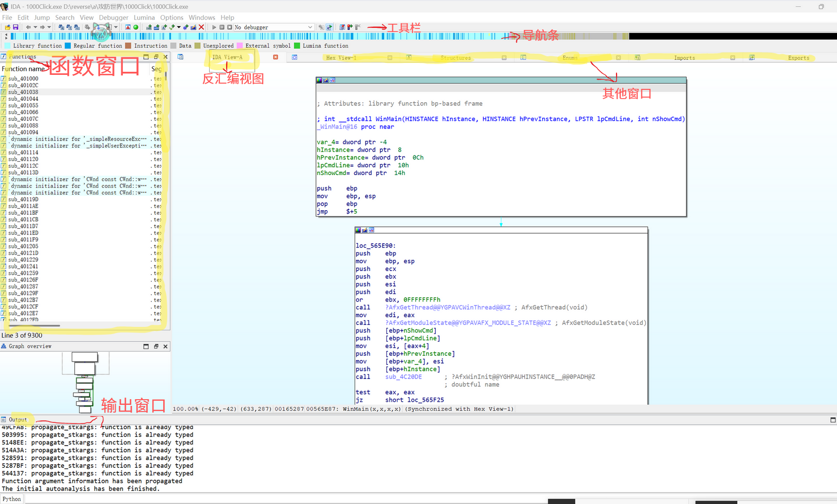Image resolution: width=837 pixels, height=504 pixels.
Task: Switch to the Imports tab
Action: coord(684,58)
